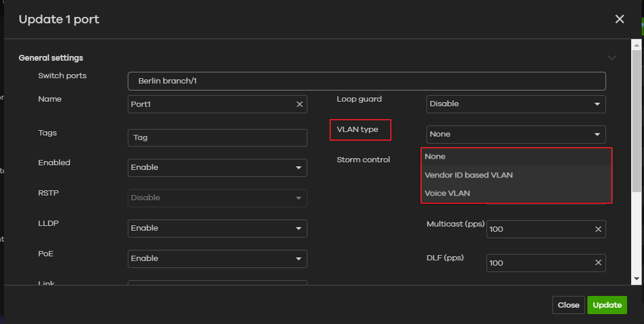644x324 pixels.
Task: Choose Vendor ID based VLAN option
Action: 469,175
